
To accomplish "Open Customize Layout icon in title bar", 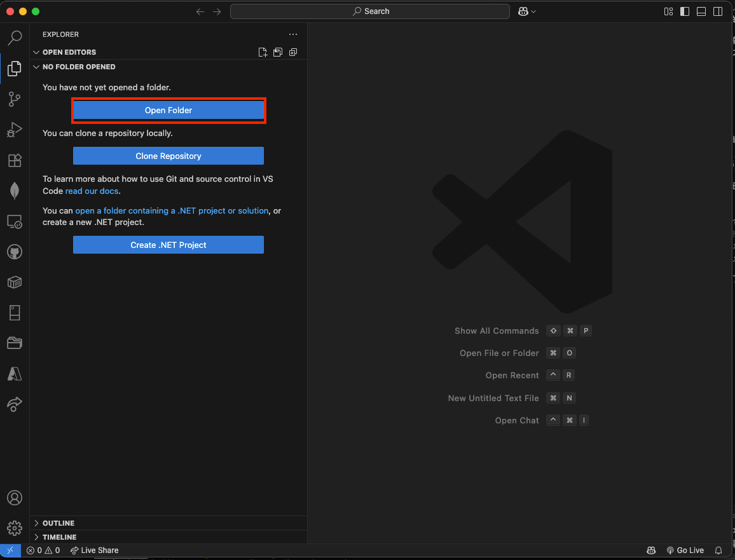I will pyautogui.click(x=668, y=11).
